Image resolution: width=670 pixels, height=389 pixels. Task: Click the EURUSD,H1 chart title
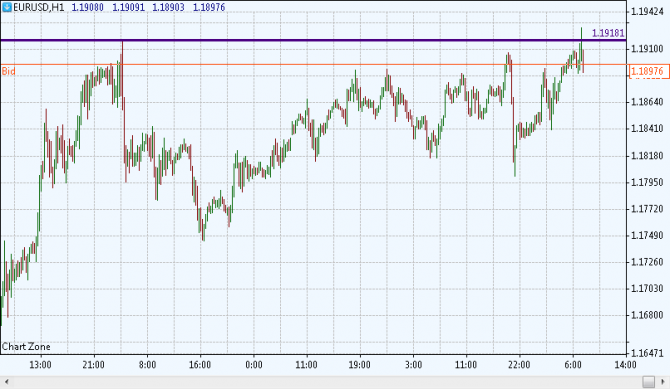(x=39, y=7)
